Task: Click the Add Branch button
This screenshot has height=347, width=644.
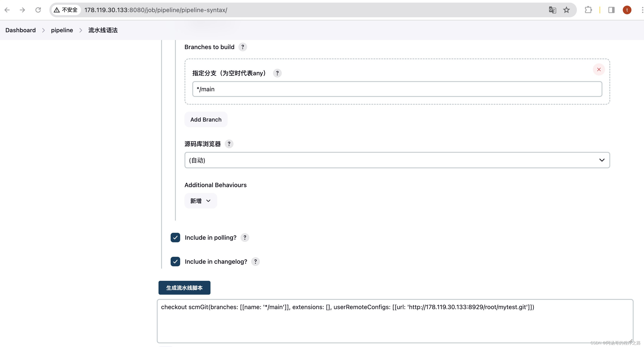Action: tap(206, 120)
